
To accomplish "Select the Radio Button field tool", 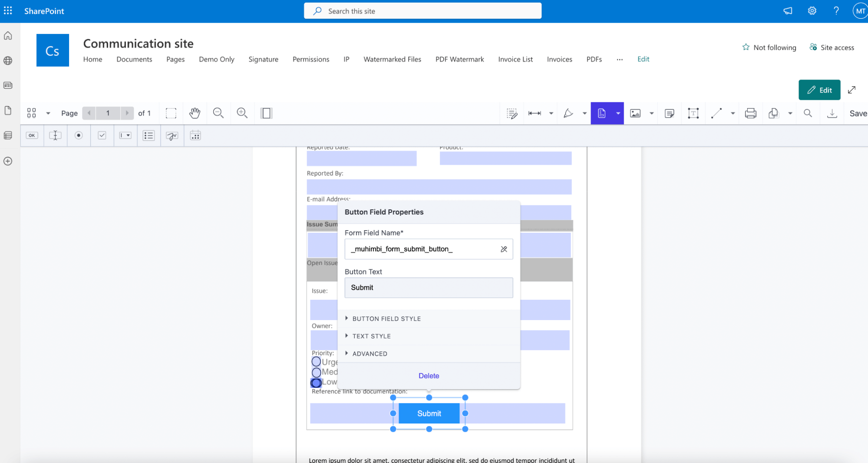I will 79,135.
